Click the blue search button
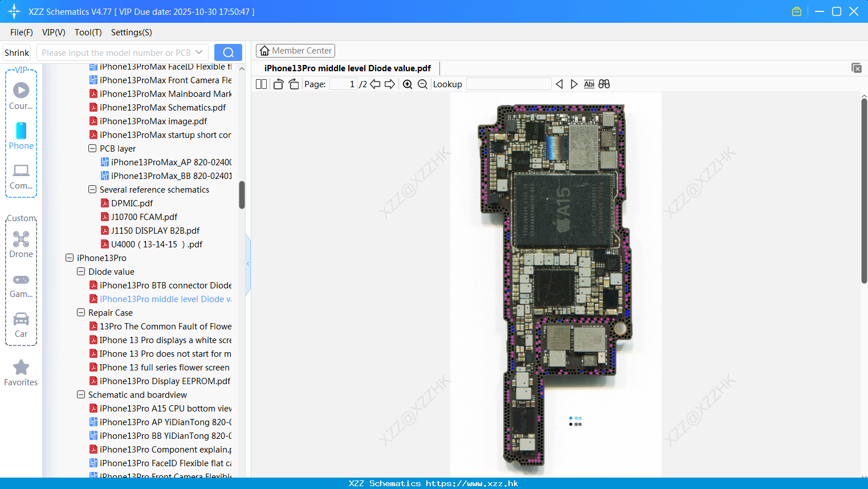The width and height of the screenshot is (868, 489). [x=228, y=52]
